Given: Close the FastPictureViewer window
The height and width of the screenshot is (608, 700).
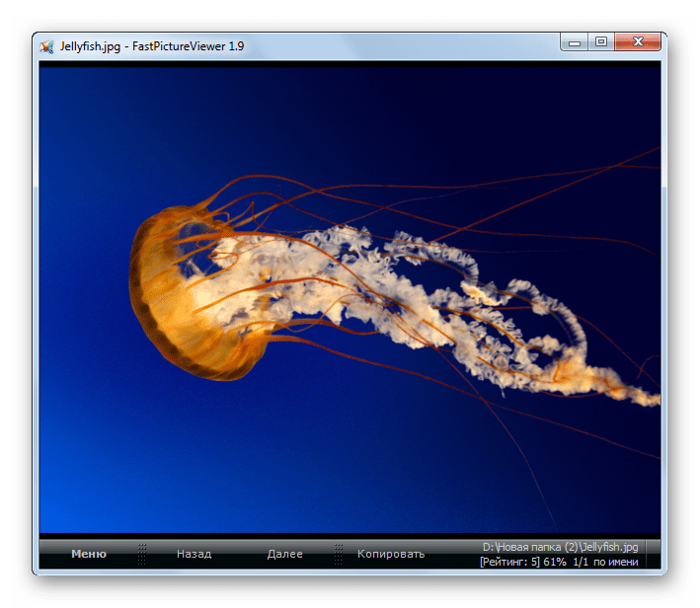Looking at the screenshot, I should [x=637, y=42].
